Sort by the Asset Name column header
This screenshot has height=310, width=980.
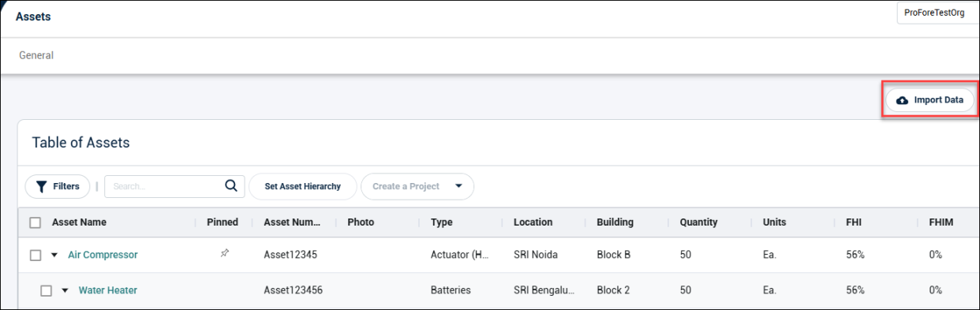(x=79, y=222)
